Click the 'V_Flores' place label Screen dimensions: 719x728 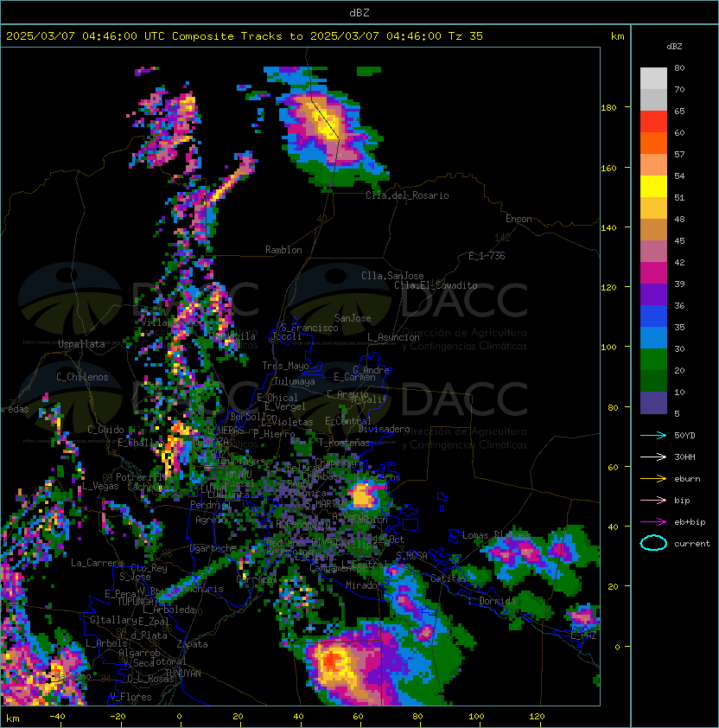click(x=130, y=697)
